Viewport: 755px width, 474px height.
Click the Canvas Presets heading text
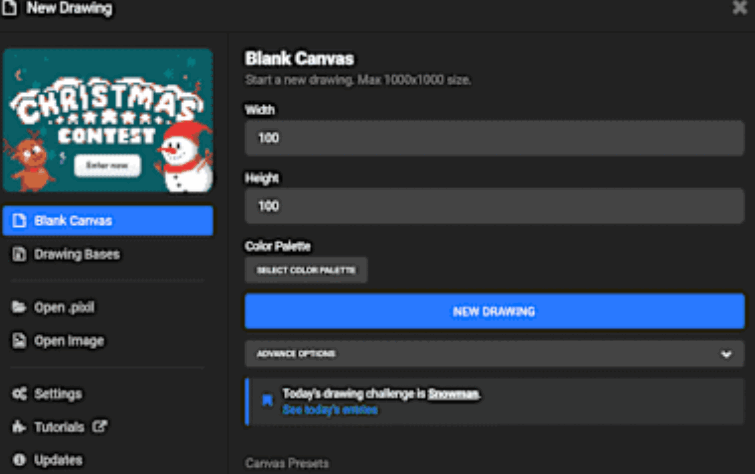287,463
